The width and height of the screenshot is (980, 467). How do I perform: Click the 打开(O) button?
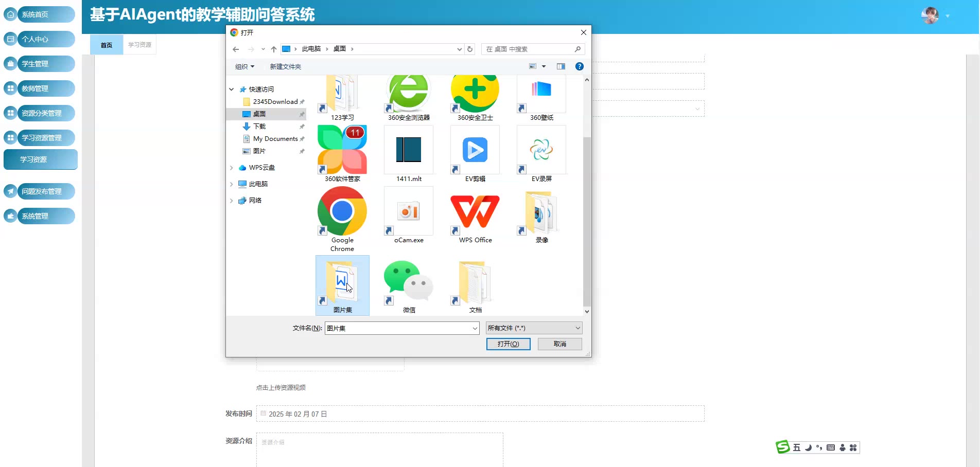pyautogui.click(x=509, y=344)
